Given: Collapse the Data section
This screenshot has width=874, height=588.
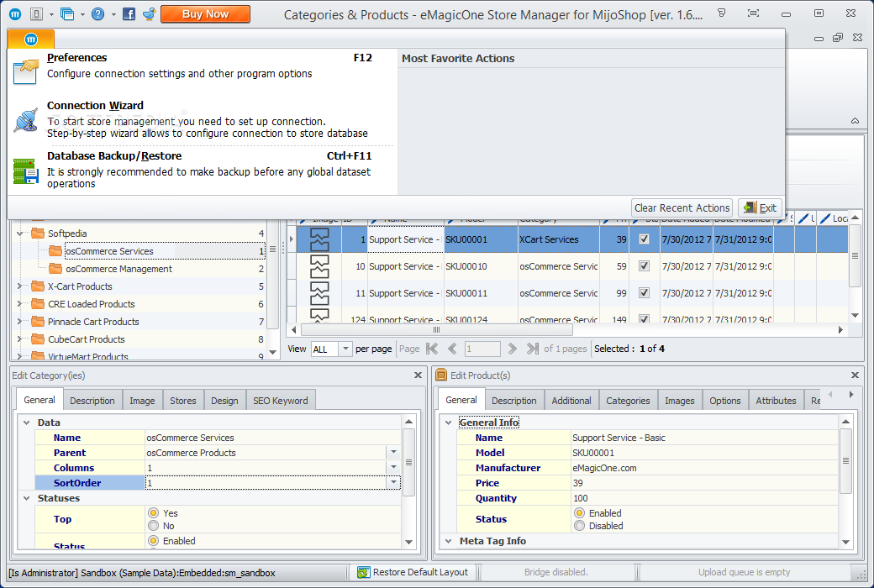Looking at the screenshot, I should click(26, 423).
